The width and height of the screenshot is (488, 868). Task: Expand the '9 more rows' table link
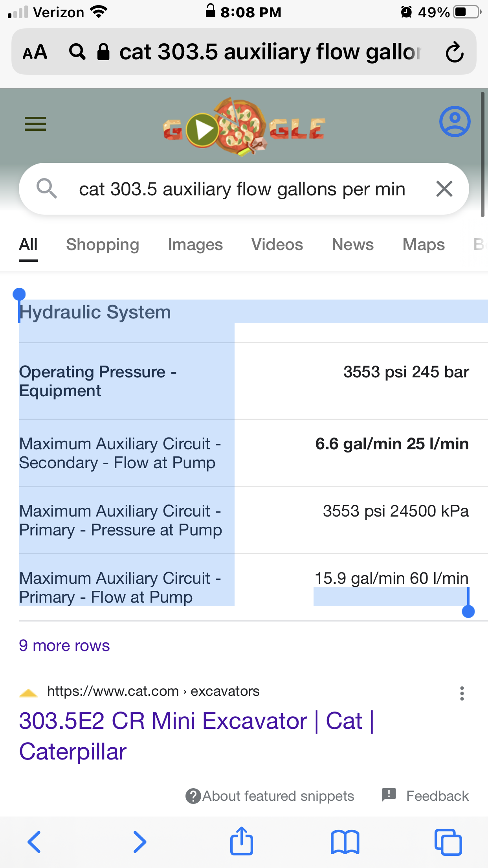(64, 646)
